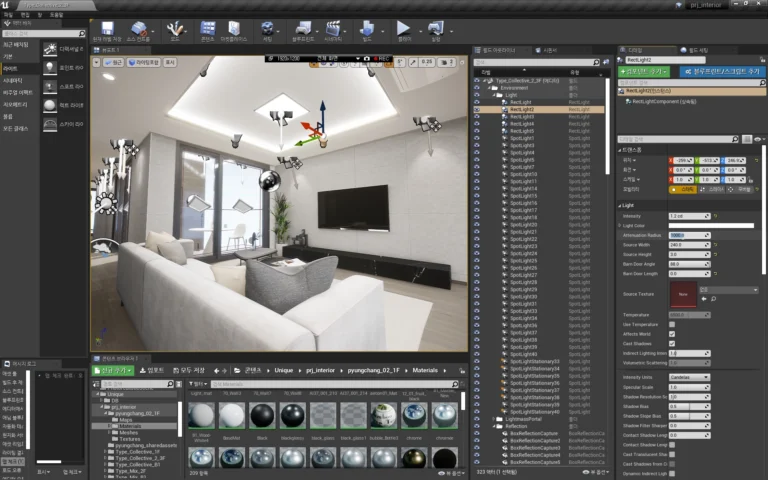Expand the LightmassPortal folder in outliner
This screenshot has width=768, height=480.
pos(493,419)
